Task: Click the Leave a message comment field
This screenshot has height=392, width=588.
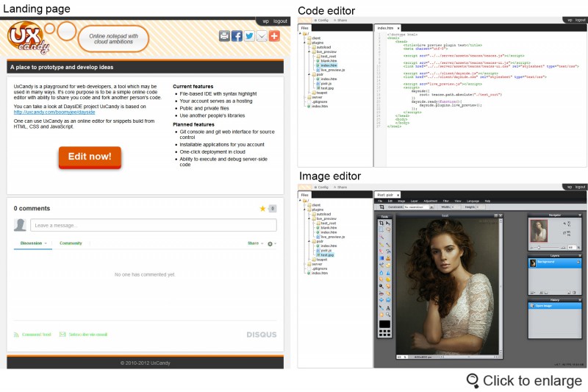Action: (154, 225)
